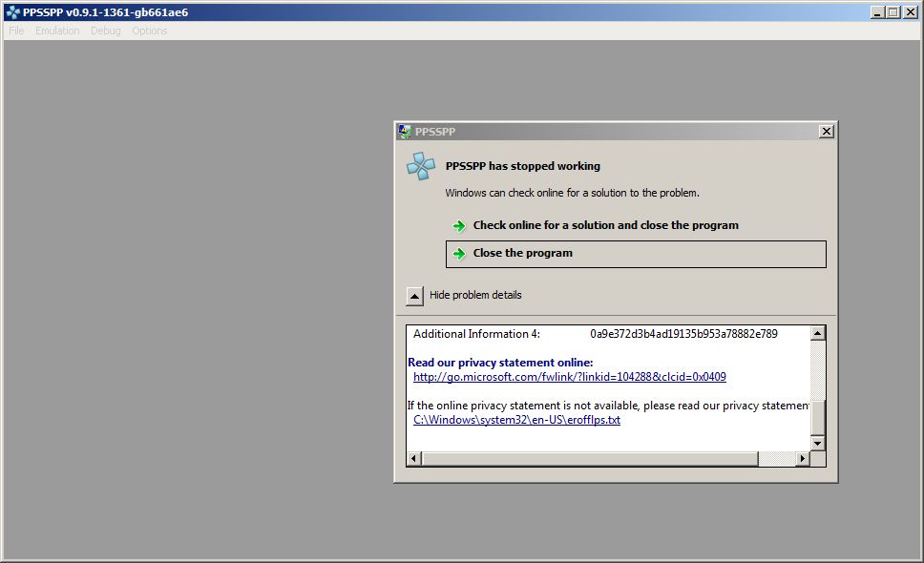Screen dimensions: 924x563
Task: Open the Emulation menu
Action: click(x=57, y=31)
